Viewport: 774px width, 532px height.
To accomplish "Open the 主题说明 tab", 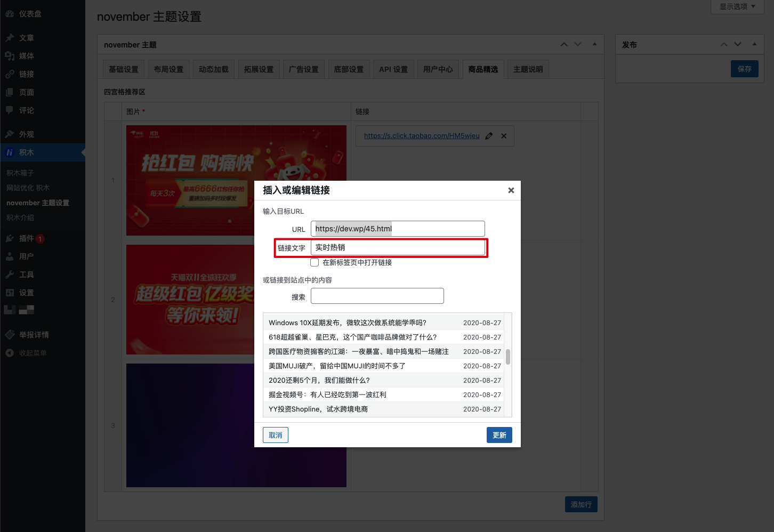I will pos(528,69).
